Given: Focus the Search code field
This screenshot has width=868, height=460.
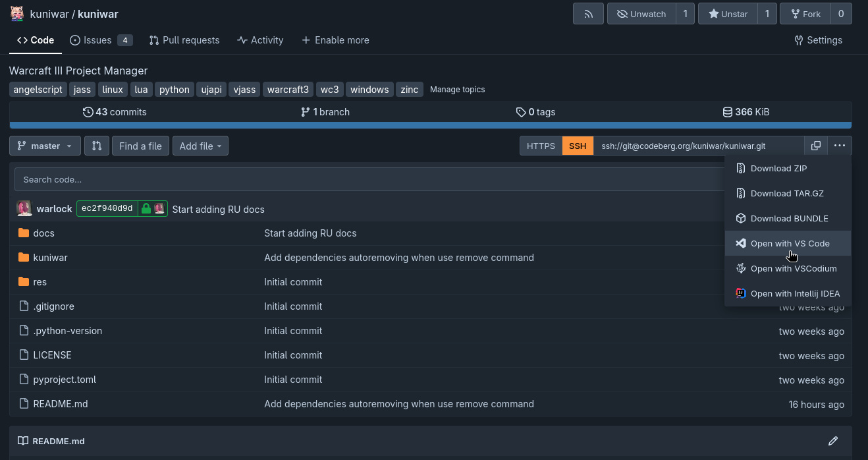Looking at the screenshot, I should (263, 179).
